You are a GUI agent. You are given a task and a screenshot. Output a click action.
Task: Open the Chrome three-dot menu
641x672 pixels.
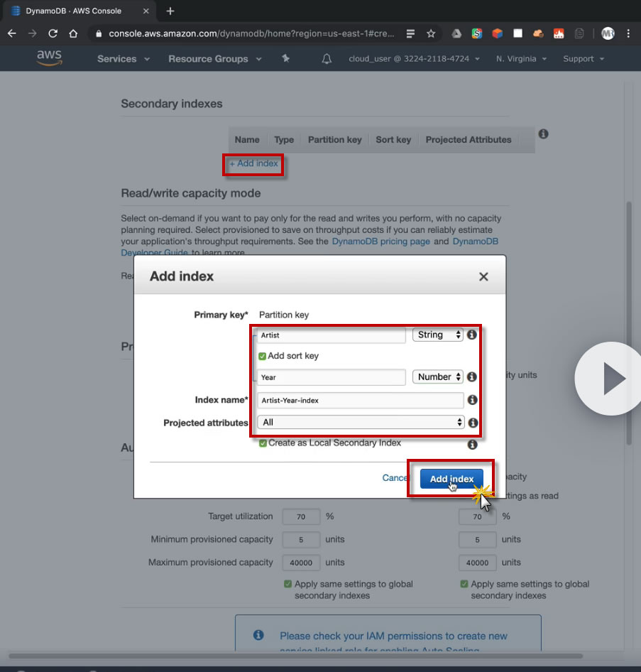point(628,33)
